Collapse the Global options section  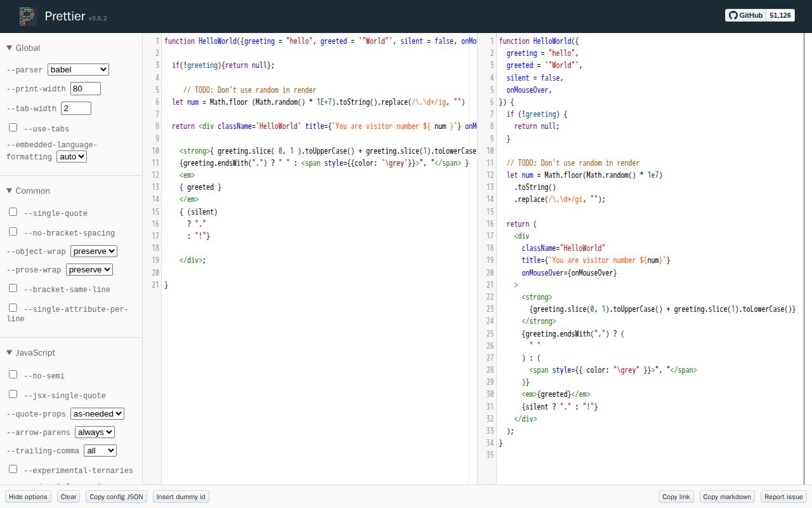(23, 48)
